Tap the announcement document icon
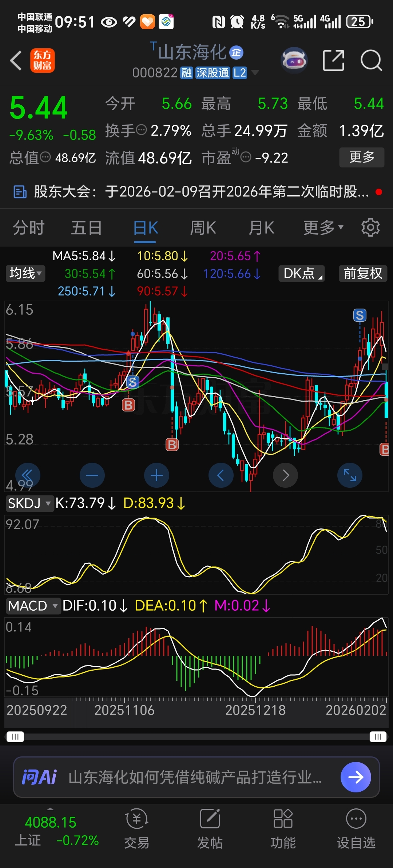 pyautogui.click(x=20, y=192)
